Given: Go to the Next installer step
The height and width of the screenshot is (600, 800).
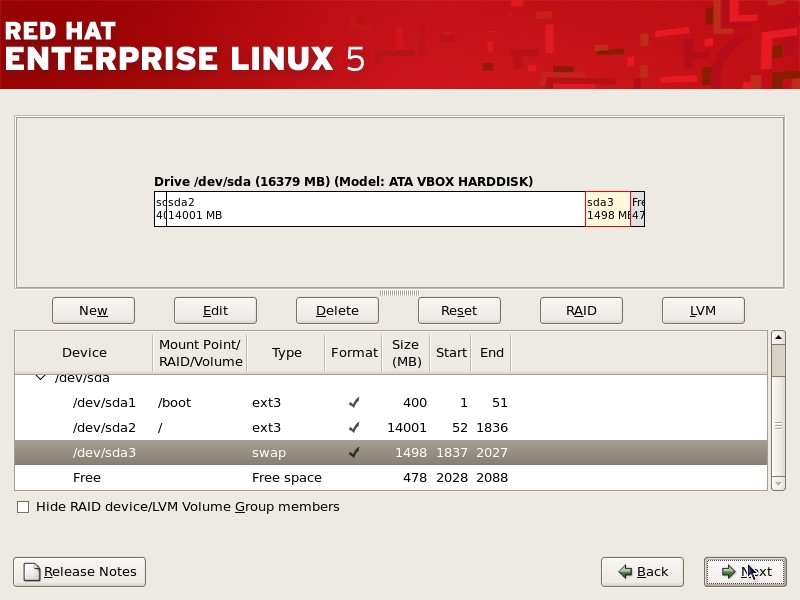Looking at the screenshot, I should 745,571.
